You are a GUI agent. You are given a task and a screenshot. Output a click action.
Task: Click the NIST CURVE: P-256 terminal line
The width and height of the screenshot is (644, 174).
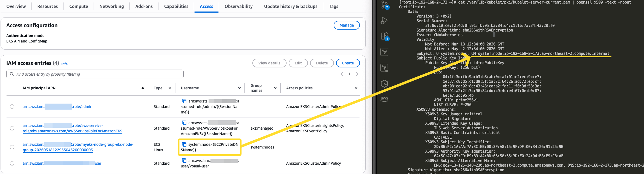point(453,105)
